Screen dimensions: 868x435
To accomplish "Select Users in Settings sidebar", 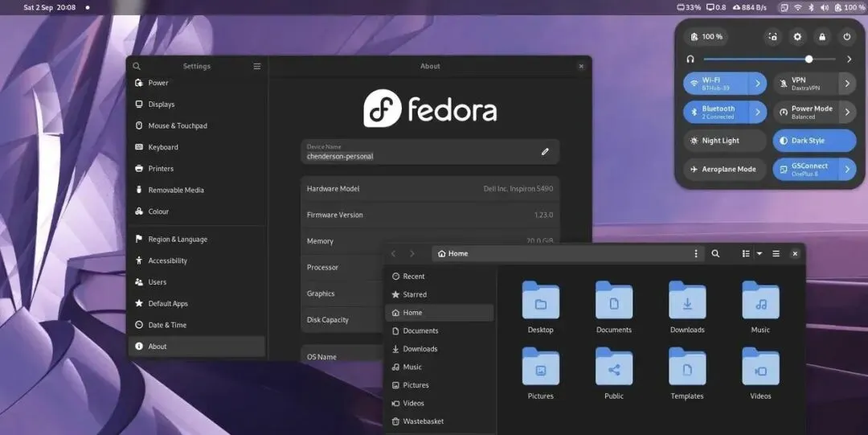I will 197,282.
